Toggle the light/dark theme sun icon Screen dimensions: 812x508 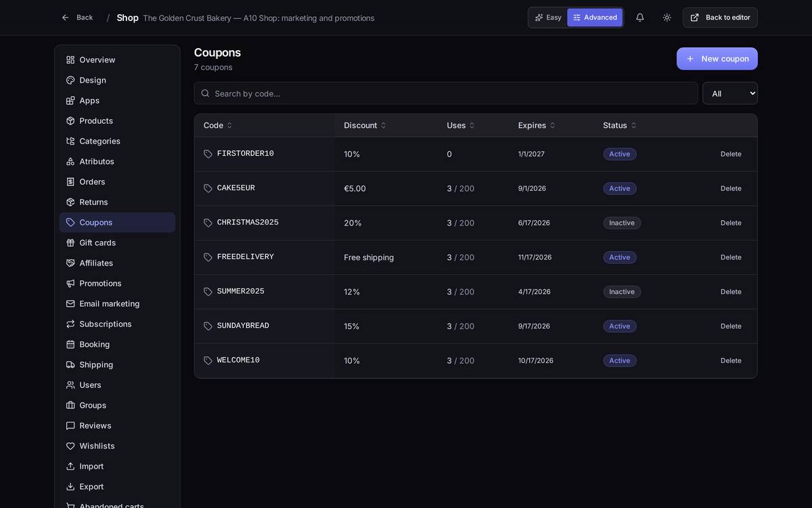[667, 18]
